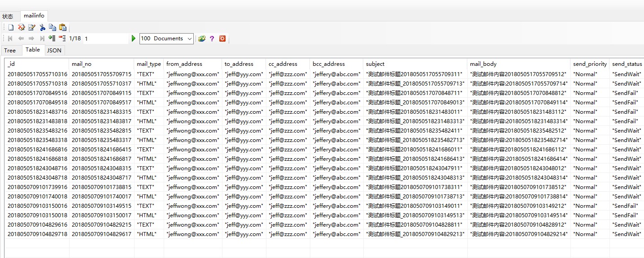The image size is (644, 258).
Task: Select _id cell 2018050518231483716
Action: pyautogui.click(x=37, y=112)
